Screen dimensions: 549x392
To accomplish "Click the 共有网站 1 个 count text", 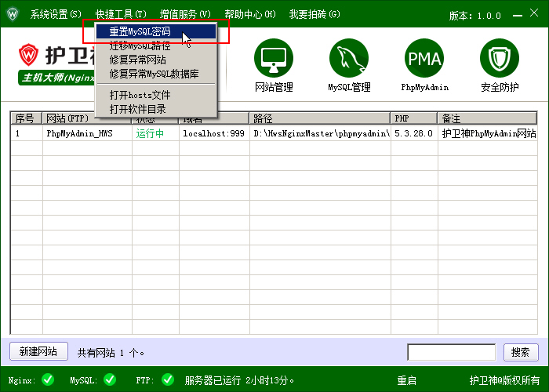I will [111, 353].
